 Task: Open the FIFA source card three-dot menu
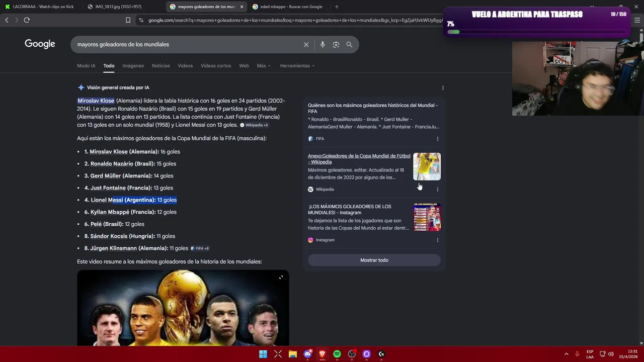coord(437,139)
